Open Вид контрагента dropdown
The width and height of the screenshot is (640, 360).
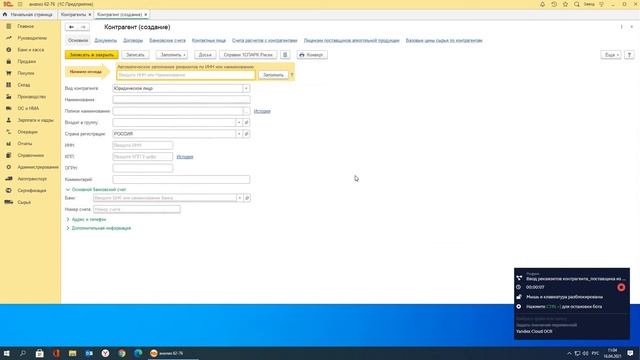(x=246, y=89)
